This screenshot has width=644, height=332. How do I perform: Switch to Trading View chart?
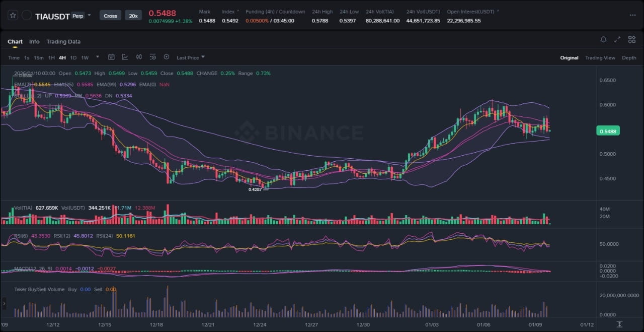click(x=600, y=58)
